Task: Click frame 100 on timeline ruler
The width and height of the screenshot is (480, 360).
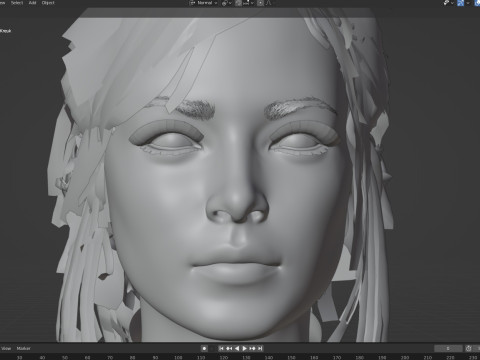Action: point(178,357)
